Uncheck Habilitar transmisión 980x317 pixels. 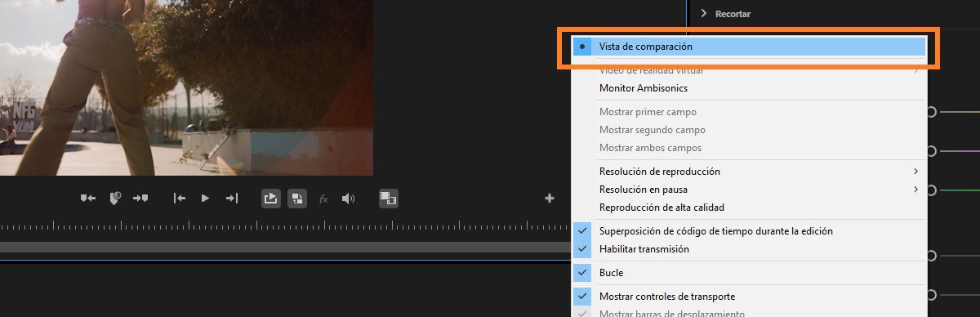(749, 249)
